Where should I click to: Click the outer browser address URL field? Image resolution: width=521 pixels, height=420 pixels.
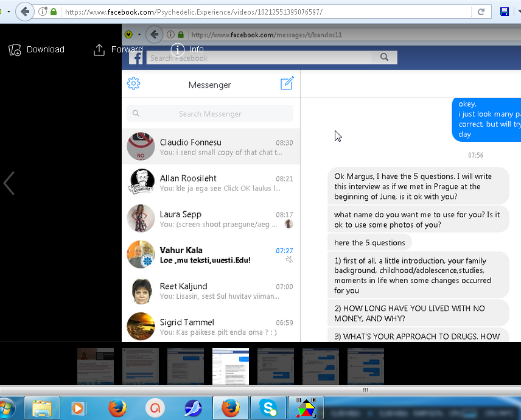pyautogui.click(x=266, y=12)
